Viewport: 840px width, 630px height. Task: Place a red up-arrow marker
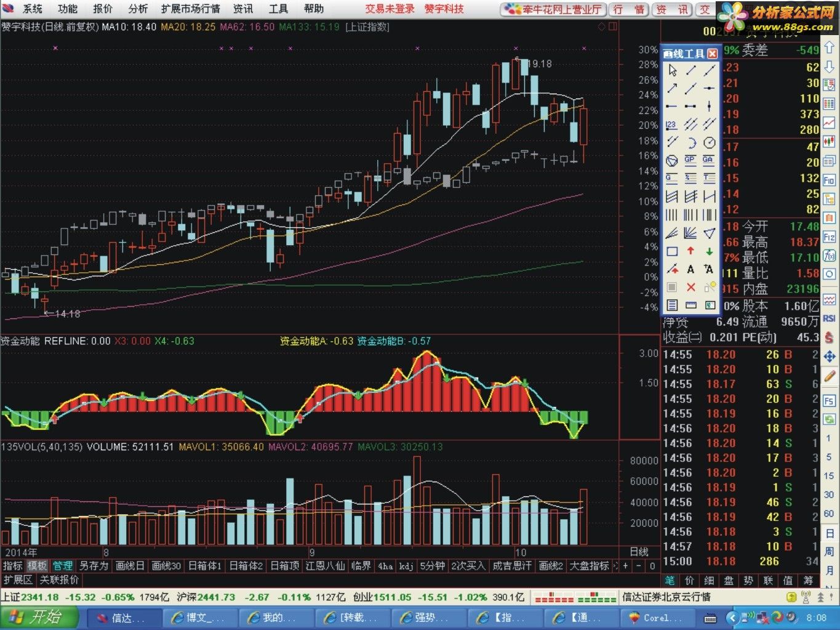(x=690, y=251)
